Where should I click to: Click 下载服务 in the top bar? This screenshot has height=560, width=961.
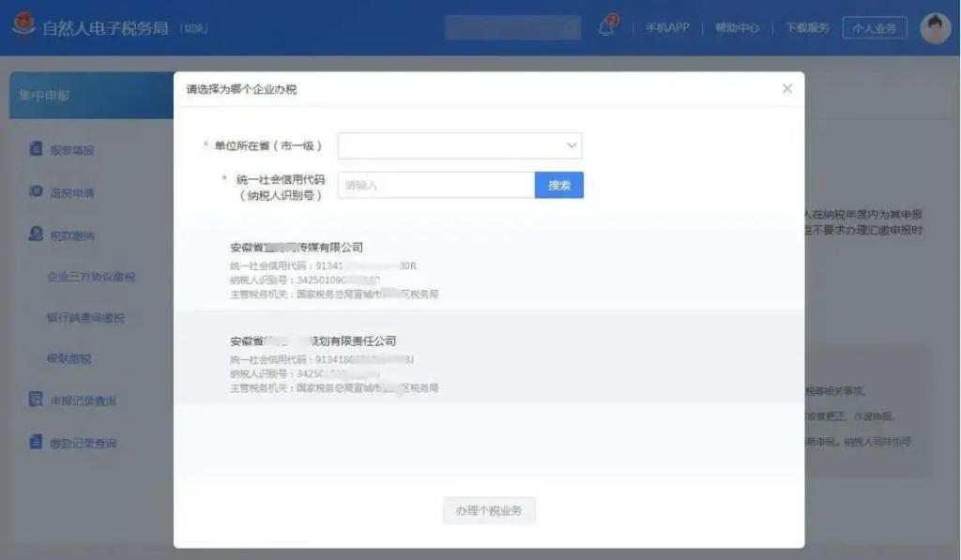pos(807,28)
